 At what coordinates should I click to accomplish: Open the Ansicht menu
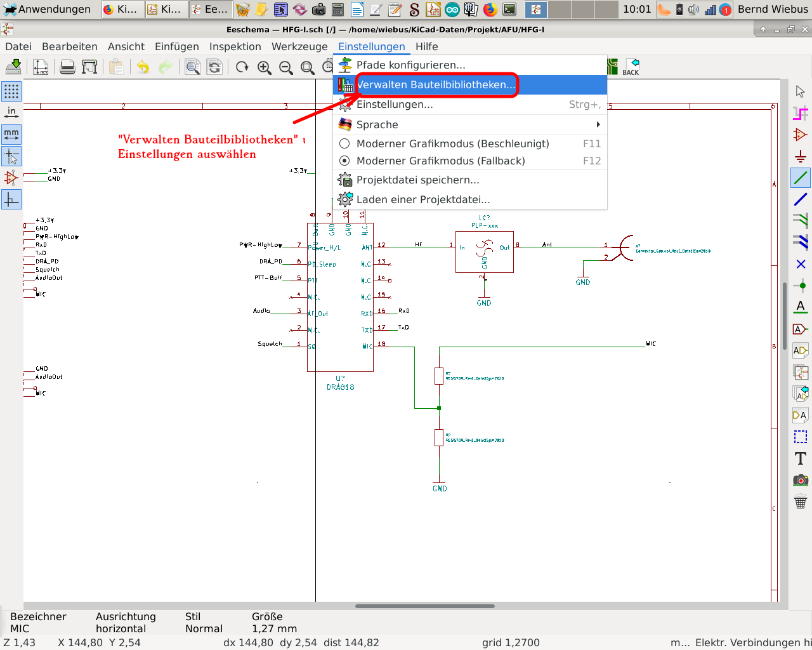coord(126,46)
